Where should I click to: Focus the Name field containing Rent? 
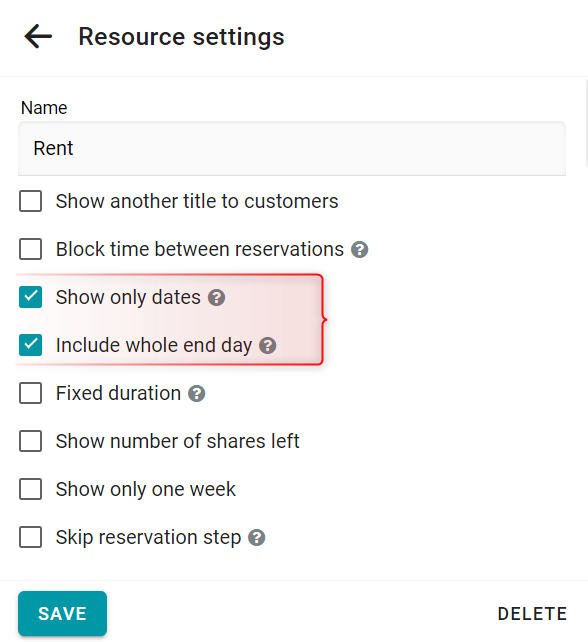[x=292, y=148]
